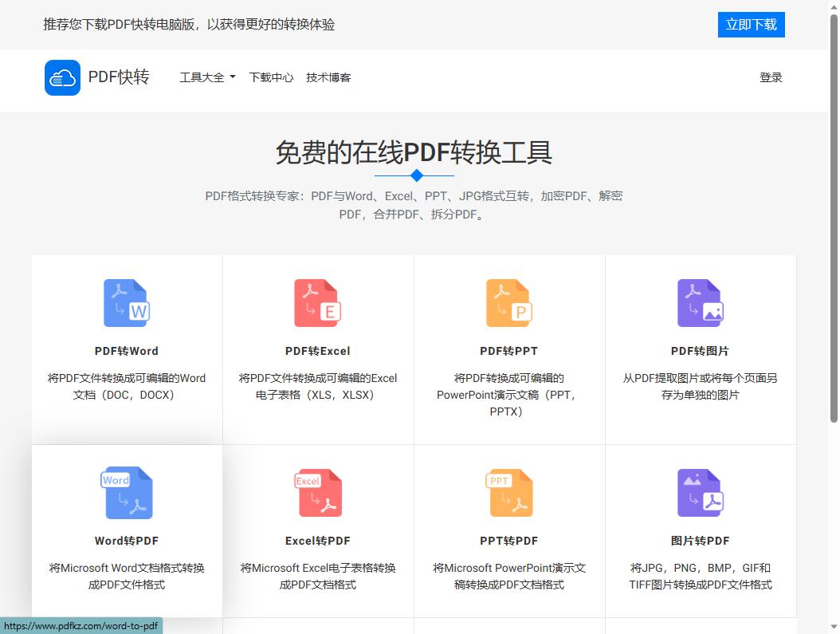
Task: Select the PDF转图片 title
Action: [701, 351]
